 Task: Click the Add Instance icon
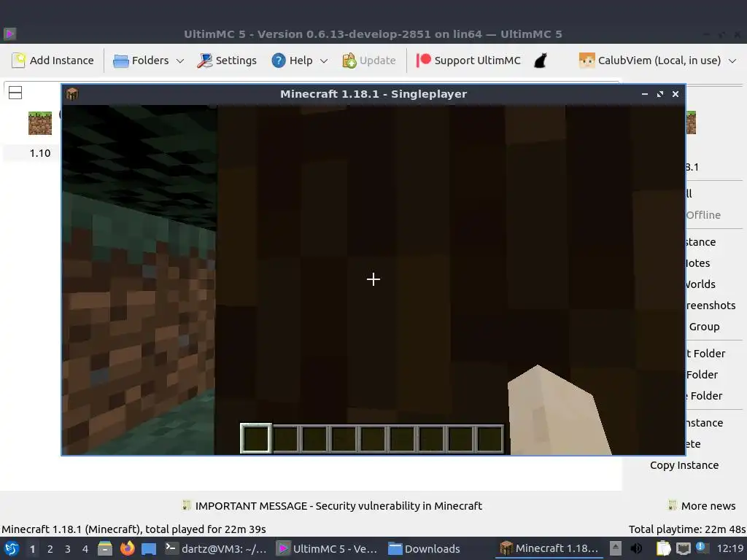tap(18, 61)
